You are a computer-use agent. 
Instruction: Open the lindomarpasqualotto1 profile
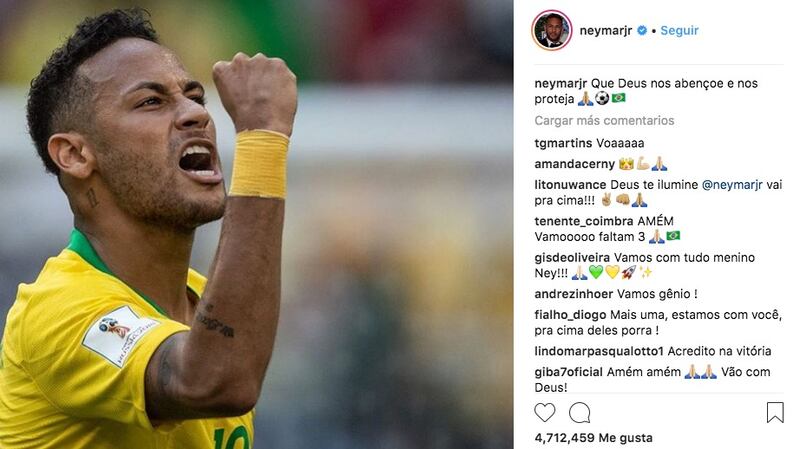[x=599, y=351]
